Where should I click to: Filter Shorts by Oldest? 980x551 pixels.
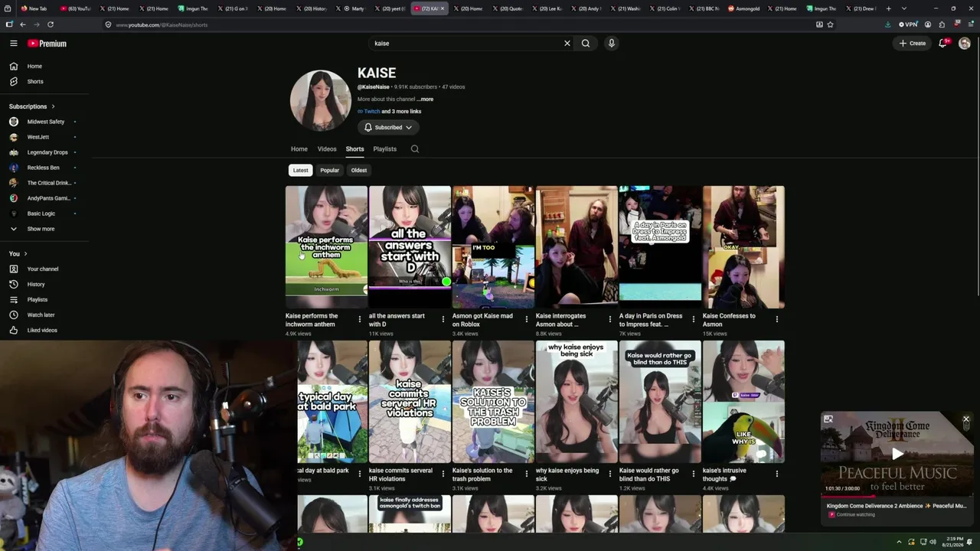(x=359, y=170)
